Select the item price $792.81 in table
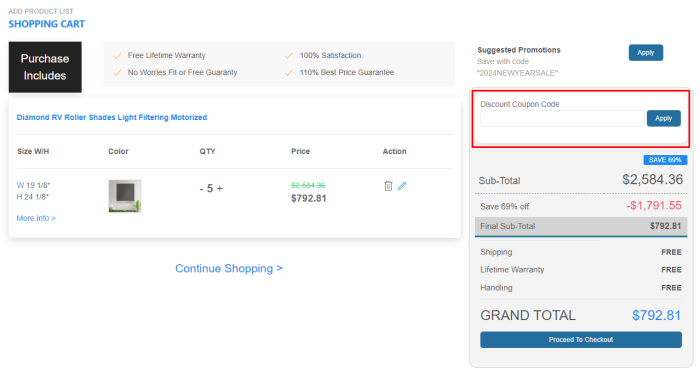Viewport: 700px width, 371px height. pos(308,199)
